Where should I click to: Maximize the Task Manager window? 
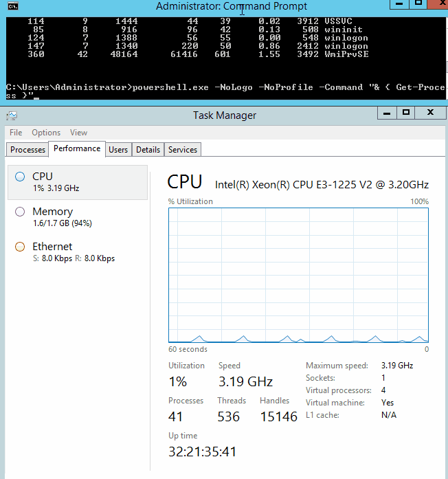click(x=406, y=113)
